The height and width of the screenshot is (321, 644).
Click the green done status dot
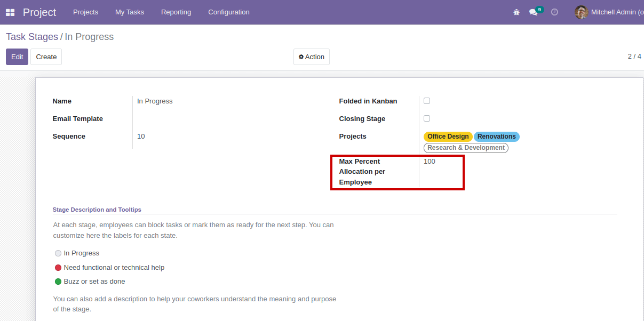(58, 282)
